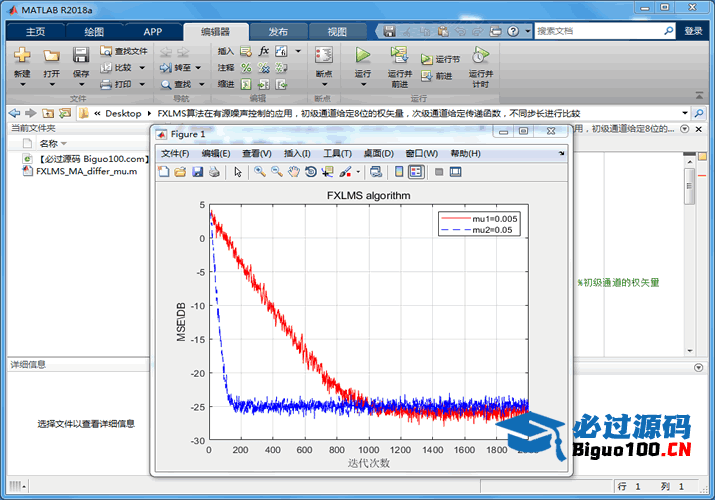Open the 编辑(E) menu in Figure 1
This screenshot has width=715, height=500.
point(216,154)
